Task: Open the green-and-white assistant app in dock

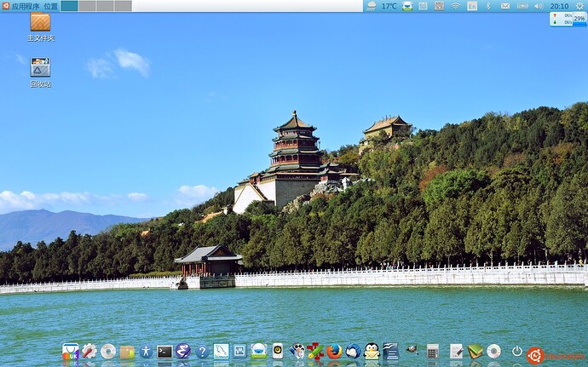Action: click(x=259, y=352)
